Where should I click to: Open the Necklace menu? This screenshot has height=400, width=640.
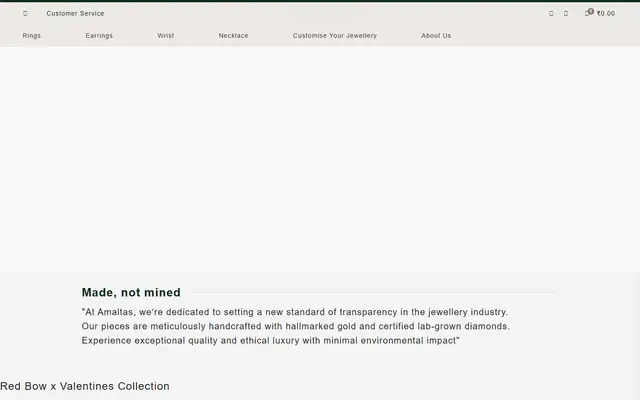point(233,36)
